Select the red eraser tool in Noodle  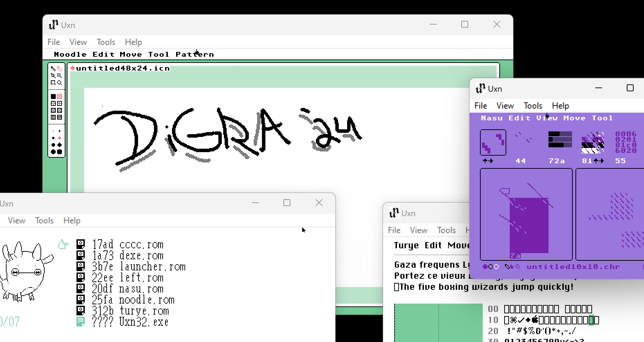(x=60, y=68)
